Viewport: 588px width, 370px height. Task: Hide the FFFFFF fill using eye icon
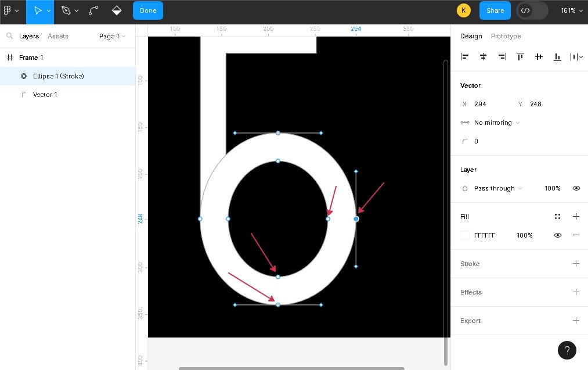[x=557, y=235]
